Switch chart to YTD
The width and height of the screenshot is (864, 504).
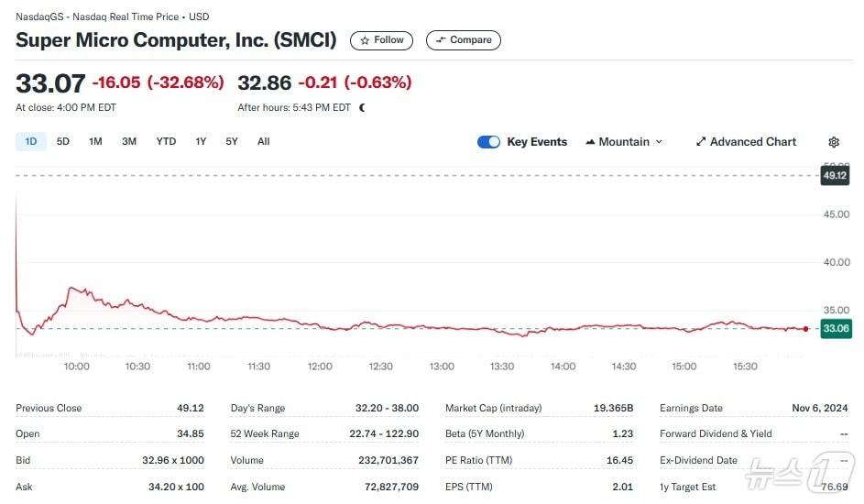[x=166, y=141]
